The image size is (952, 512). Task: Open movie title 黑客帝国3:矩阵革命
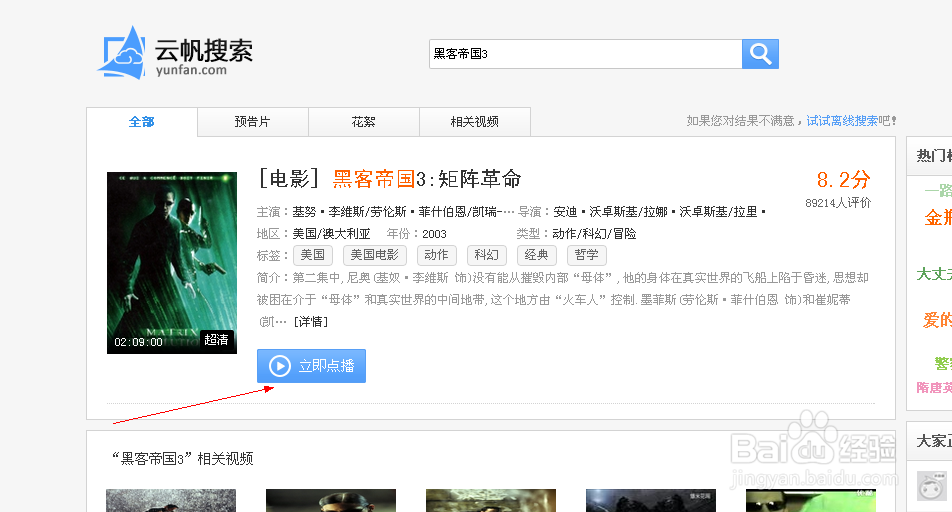point(427,179)
